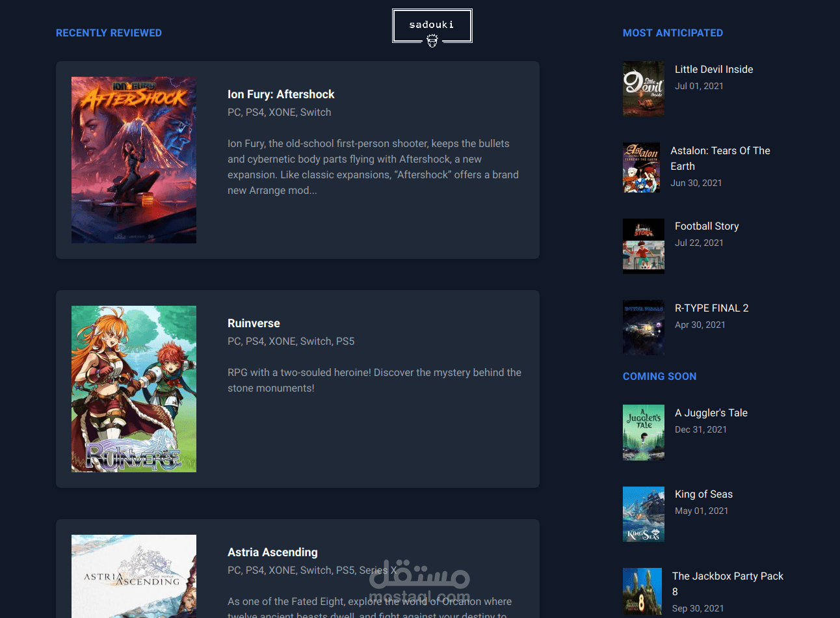Image resolution: width=840 pixels, height=618 pixels.
Task: Click the date "Dec 31, 2021"
Action: (x=701, y=429)
